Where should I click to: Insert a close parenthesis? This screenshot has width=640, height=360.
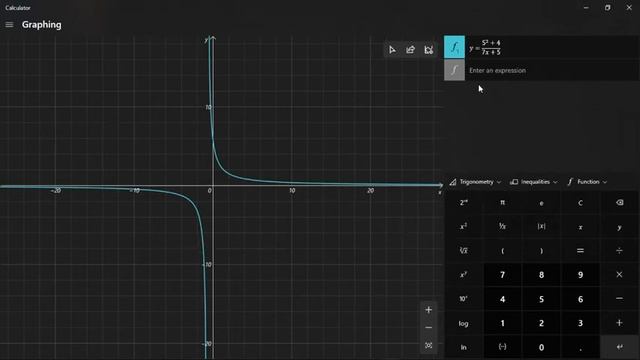[x=541, y=251]
